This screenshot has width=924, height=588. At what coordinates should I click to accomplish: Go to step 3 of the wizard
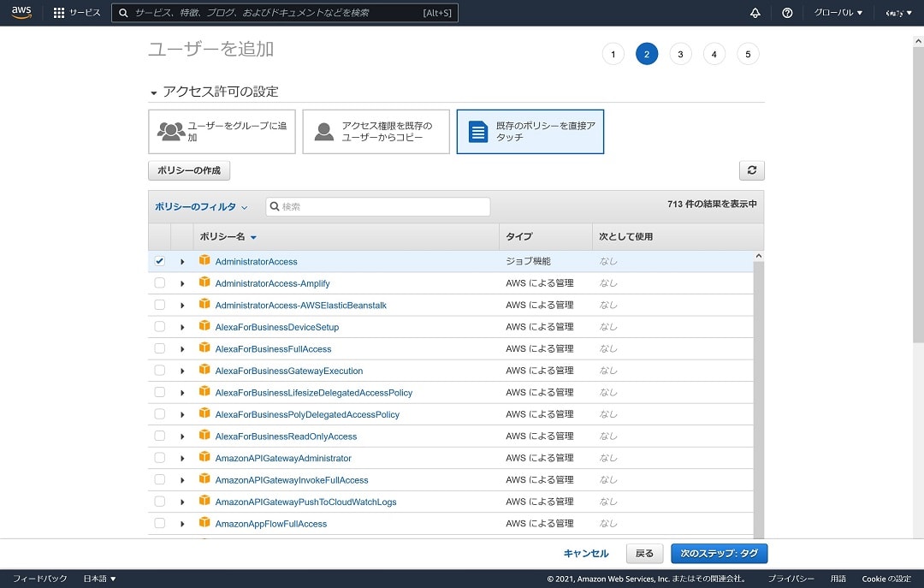click(x=681, y=54)
